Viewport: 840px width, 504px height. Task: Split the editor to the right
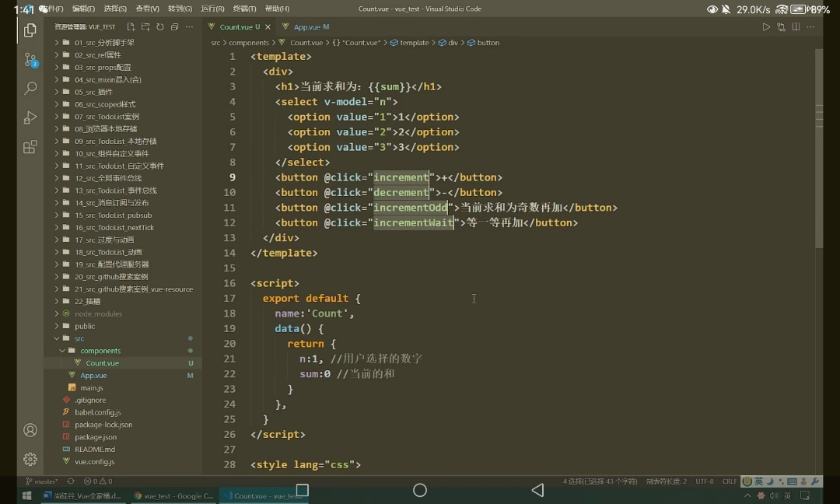tap(796, 26)
